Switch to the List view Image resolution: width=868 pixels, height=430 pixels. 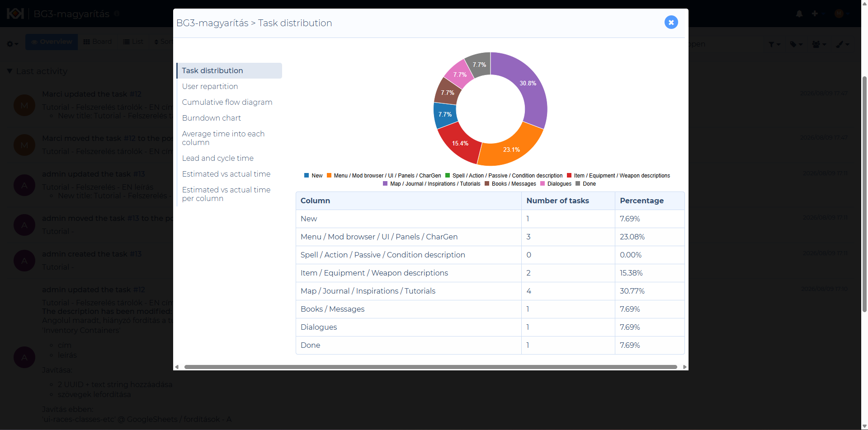133,42
